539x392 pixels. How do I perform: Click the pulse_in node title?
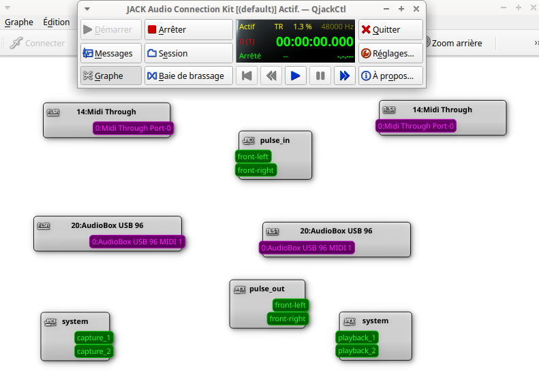[x=275, y=140]
